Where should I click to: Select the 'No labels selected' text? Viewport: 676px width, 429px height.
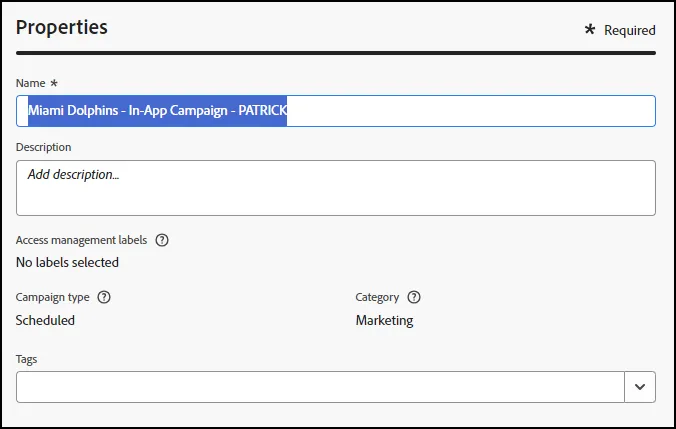click(67, 262)
